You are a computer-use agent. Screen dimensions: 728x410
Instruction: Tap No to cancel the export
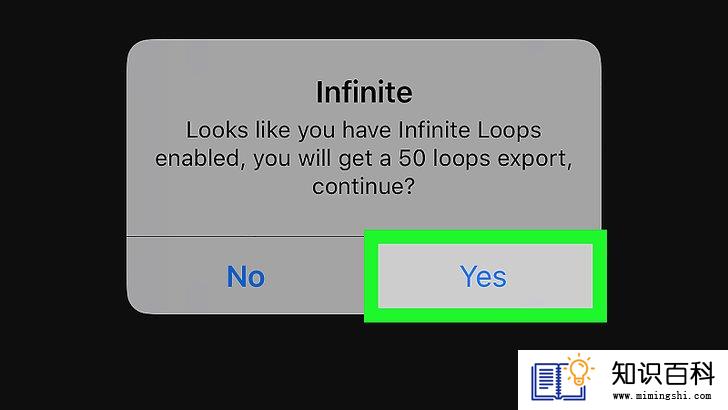click(x=246, y=277)
